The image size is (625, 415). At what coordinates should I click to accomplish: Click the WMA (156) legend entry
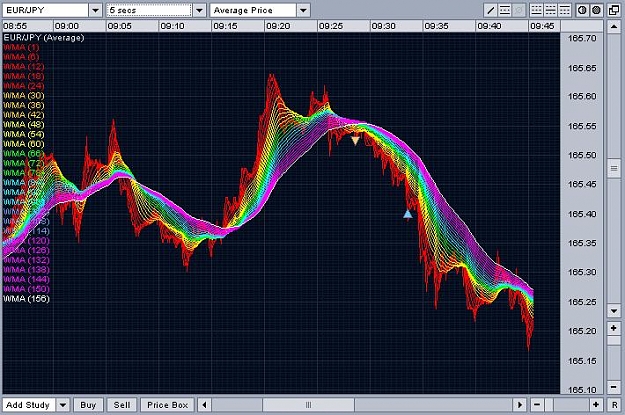tap(26, 299)
